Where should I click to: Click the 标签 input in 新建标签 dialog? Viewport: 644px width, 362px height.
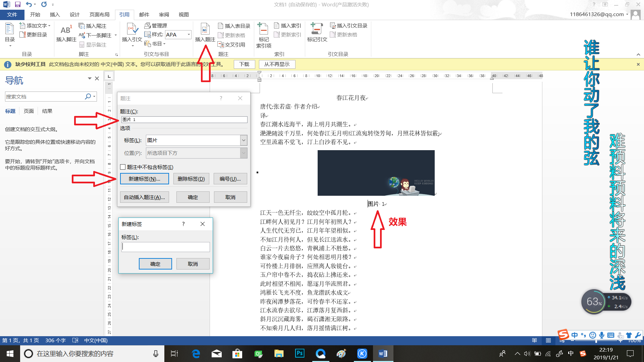pos(166,247)
